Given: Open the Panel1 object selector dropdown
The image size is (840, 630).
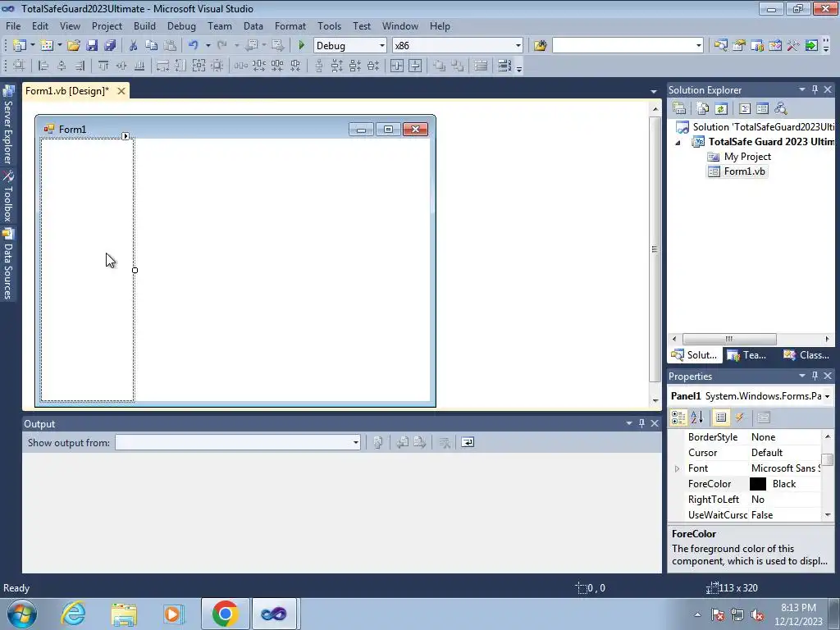Looking at the screenshot, I should tap(828, 396).
